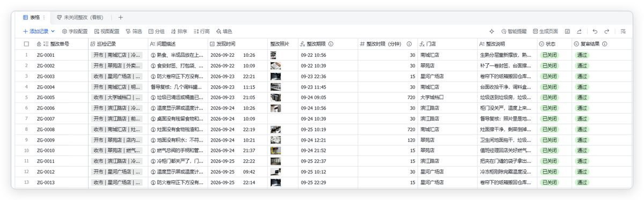Select row number 7
This screenshot has width=644, height=200.
point(26,118)
